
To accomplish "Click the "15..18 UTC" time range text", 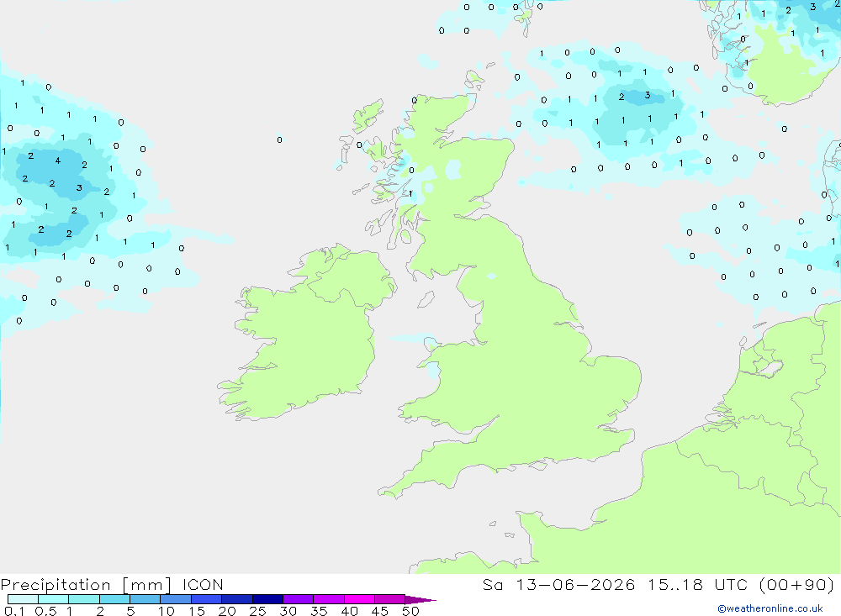I will tap(698, 584).
